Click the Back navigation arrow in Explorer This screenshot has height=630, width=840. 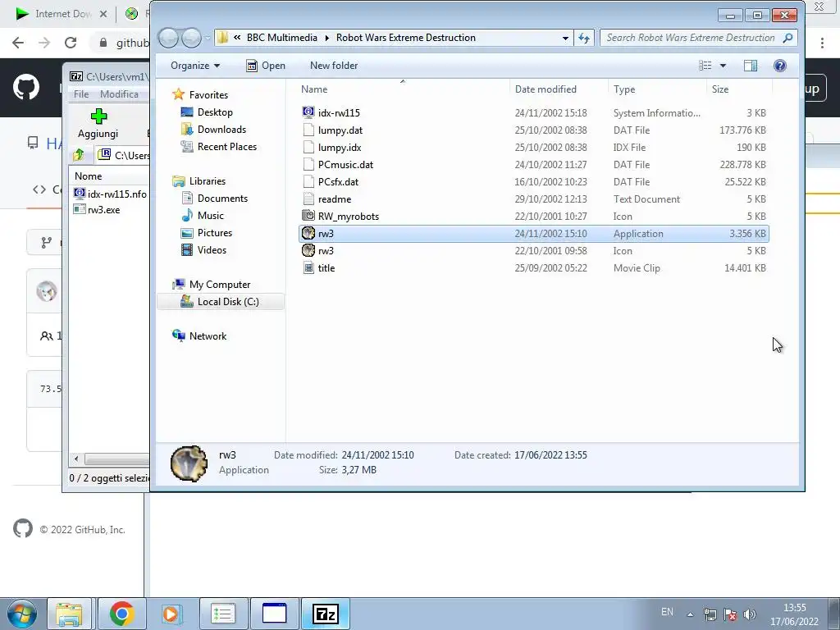click(168, 38)
